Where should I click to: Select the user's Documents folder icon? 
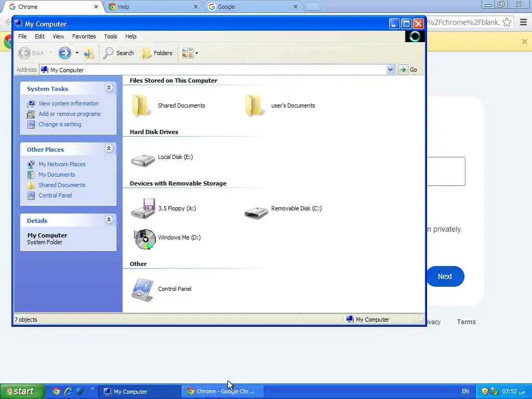(x=254, y=106)
